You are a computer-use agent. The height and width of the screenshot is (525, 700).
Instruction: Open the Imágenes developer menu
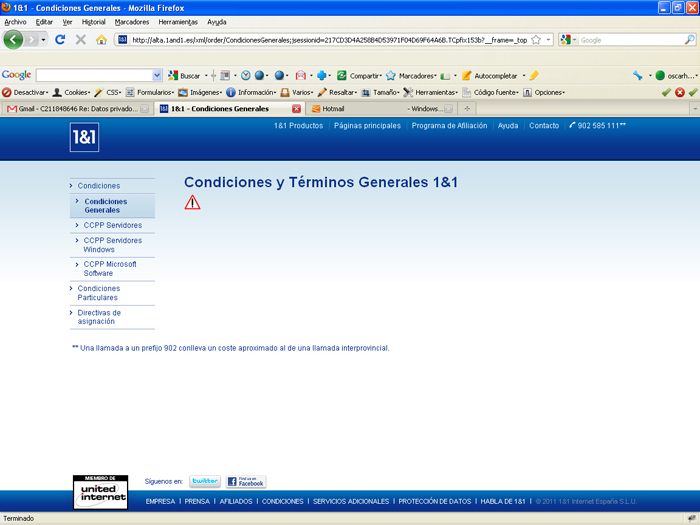(x=200, y=92)
